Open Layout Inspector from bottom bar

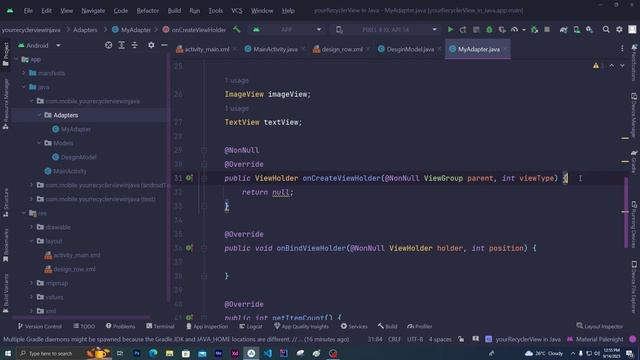600,326
